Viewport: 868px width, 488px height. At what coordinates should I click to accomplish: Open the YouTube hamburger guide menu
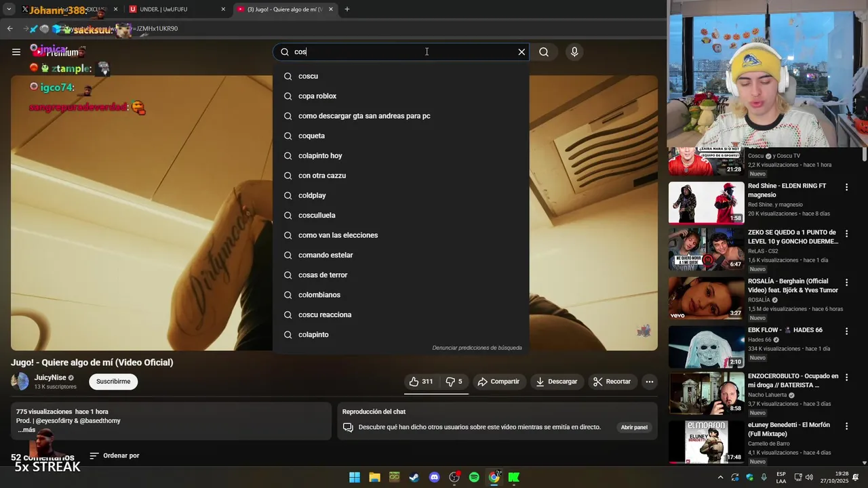[16, 52]
